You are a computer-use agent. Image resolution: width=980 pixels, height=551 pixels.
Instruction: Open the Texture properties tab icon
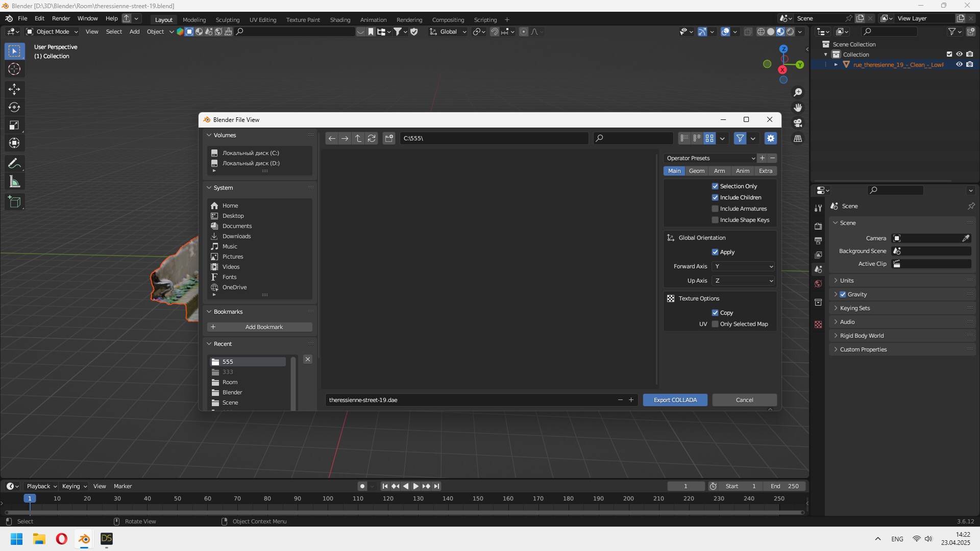click(818, 324)
